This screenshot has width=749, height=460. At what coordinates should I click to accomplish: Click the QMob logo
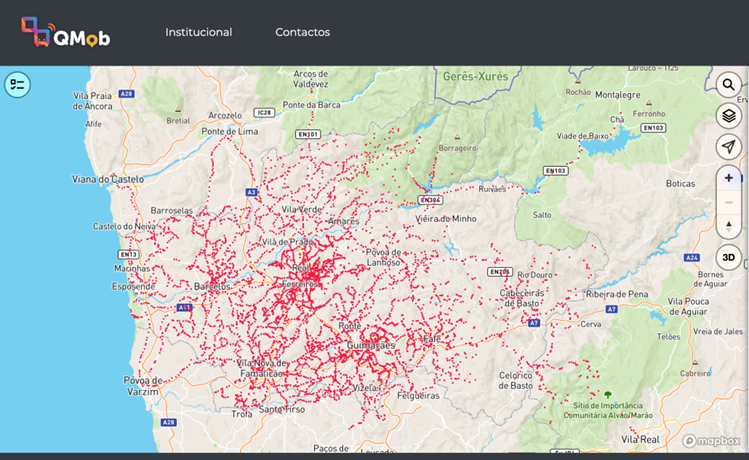pos(65,32)
